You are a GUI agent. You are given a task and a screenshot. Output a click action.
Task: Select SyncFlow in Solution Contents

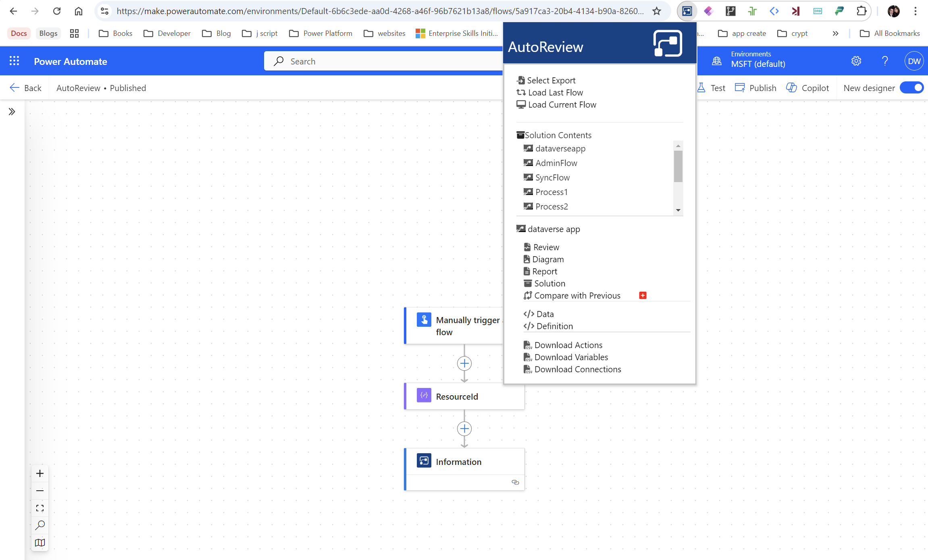552,178
